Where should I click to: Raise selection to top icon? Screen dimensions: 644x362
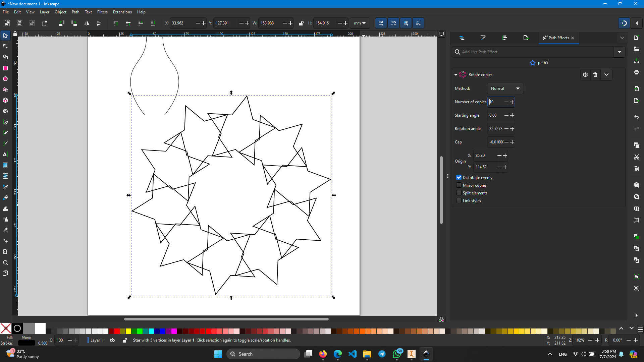[116, 23]
